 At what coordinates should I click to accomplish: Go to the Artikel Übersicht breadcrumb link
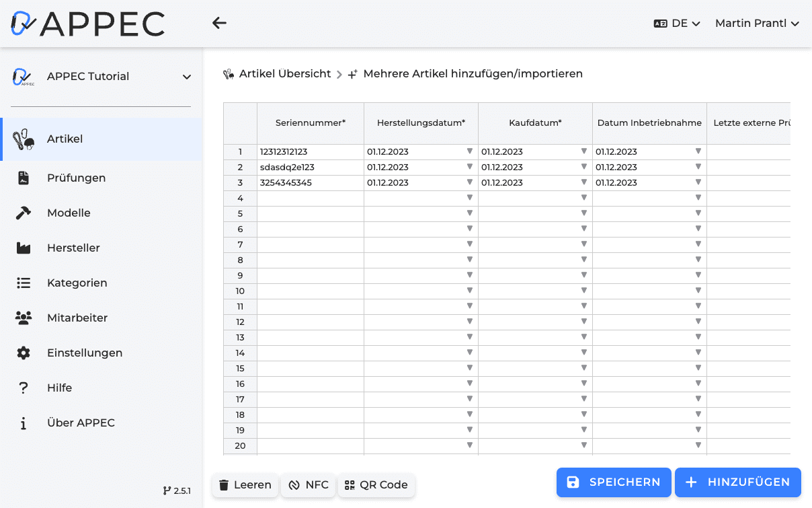click(x=285, y=74)
